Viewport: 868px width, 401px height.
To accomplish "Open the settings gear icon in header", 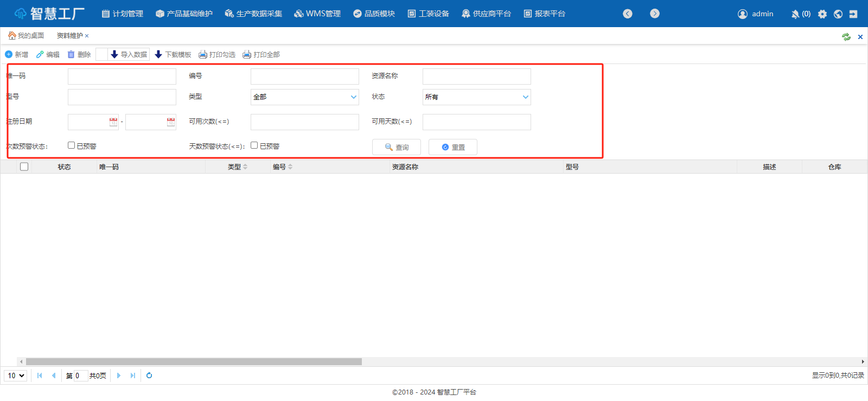I will pos(822,14).
